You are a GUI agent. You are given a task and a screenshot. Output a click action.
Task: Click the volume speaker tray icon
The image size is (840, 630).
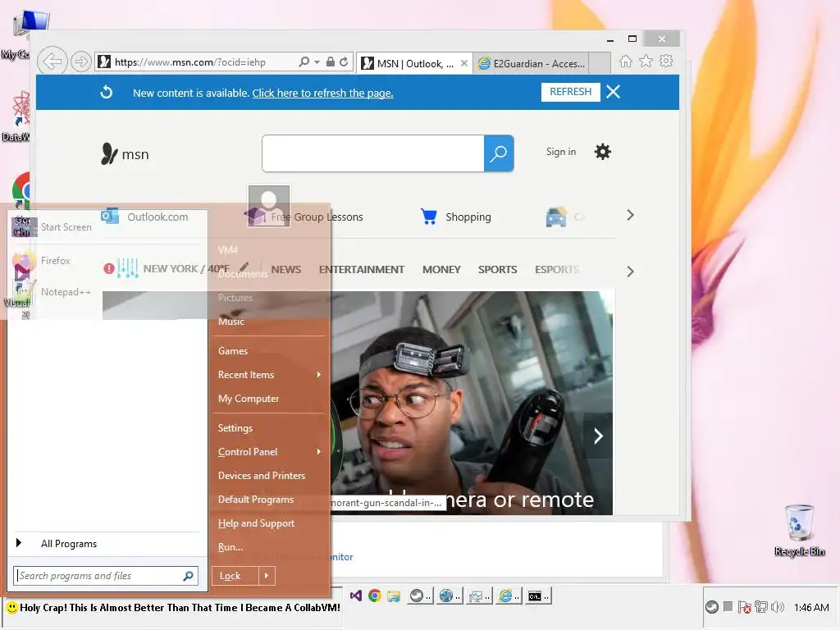click(x=778, y=607)
